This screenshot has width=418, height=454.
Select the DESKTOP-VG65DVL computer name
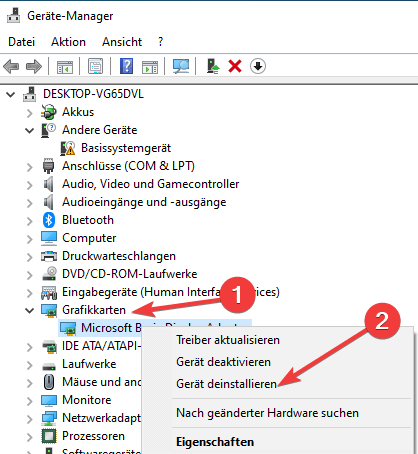[93, 94]
